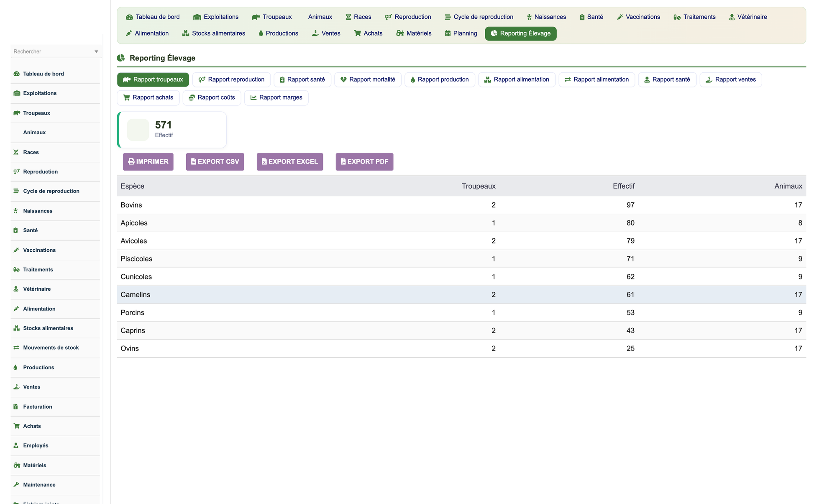Open Rapport achats report
Screen dimensions: 814x504
tap(148, 97)
